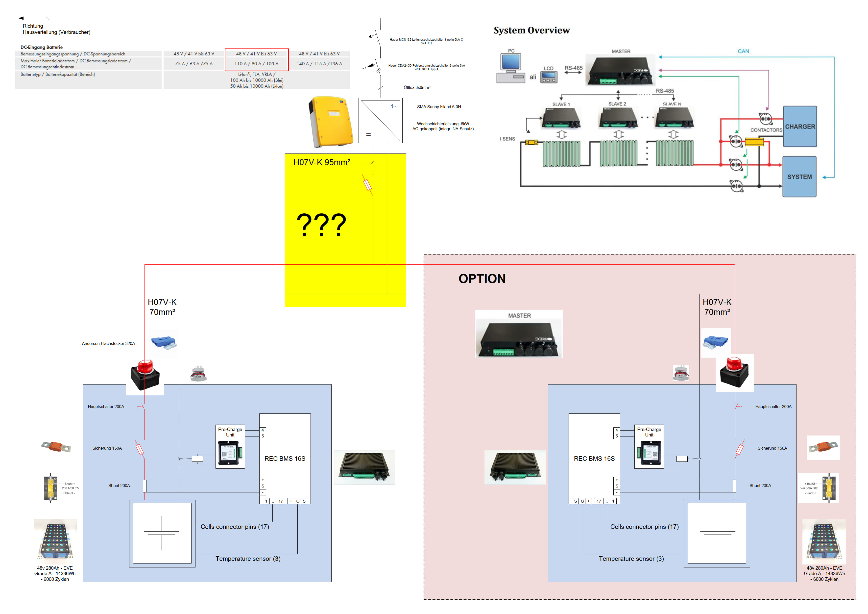The image size is (868, 614).
Task: Click the LCD display icon
Action: pyautogui.click(x=549, y=77)
